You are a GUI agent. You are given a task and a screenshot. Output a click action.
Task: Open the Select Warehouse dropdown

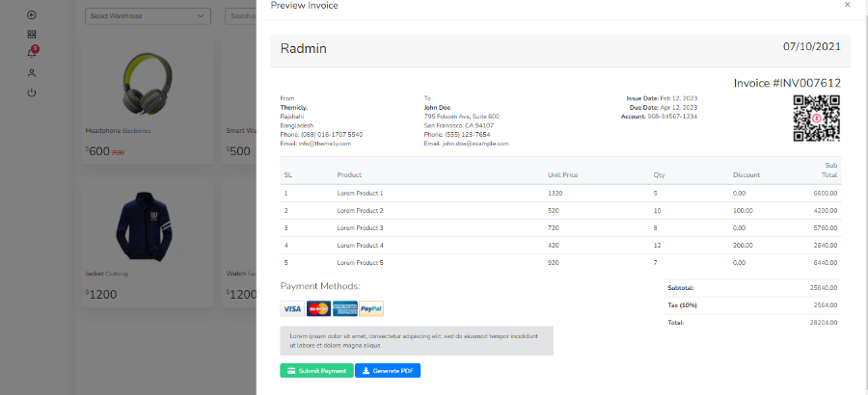148,16
